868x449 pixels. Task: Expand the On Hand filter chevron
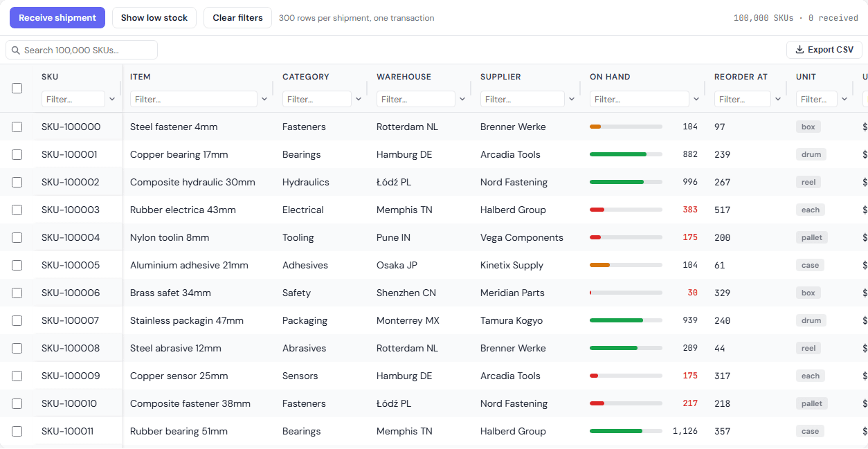[696, 99]
